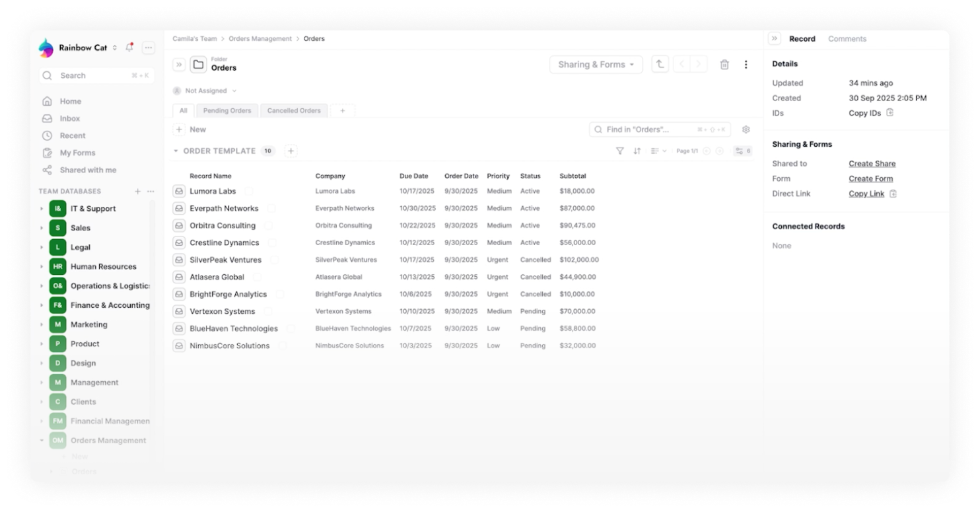980x512 pixels.
Task: Click the sort arrows icon
Action: point(637,151)
